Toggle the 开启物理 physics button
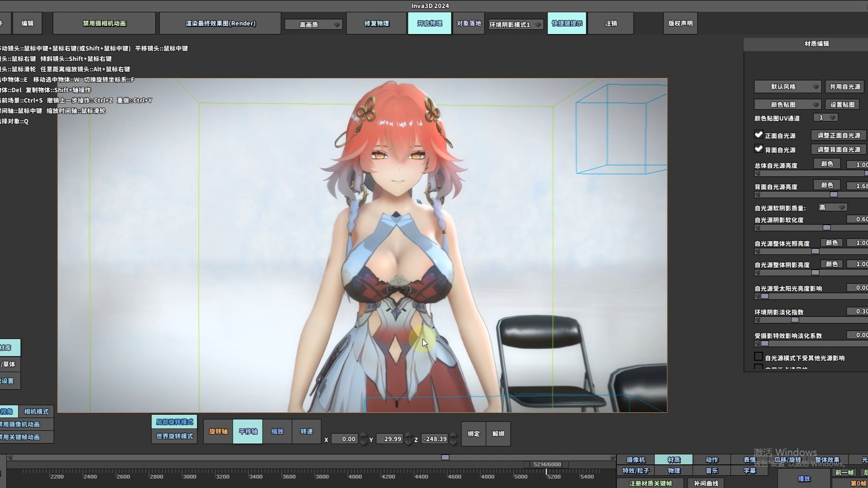868x488 pixels. point(429,23)
